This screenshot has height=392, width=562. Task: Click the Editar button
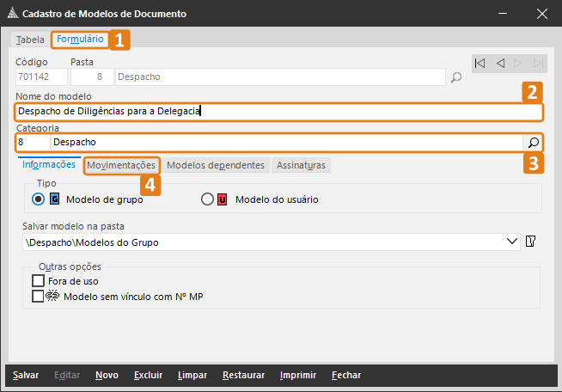point(67,375)
